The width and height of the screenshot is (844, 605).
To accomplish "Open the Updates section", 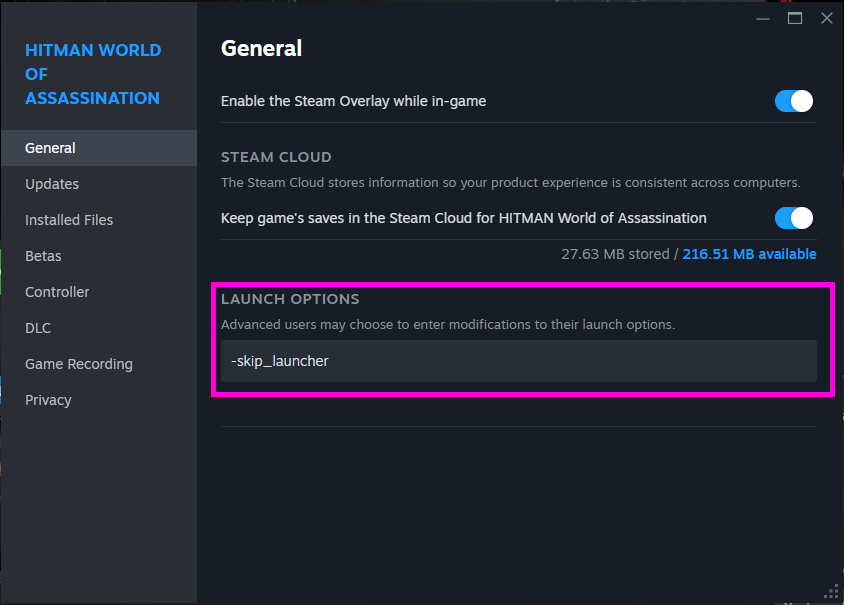I will pyautogui.click(x=52, y=184).
